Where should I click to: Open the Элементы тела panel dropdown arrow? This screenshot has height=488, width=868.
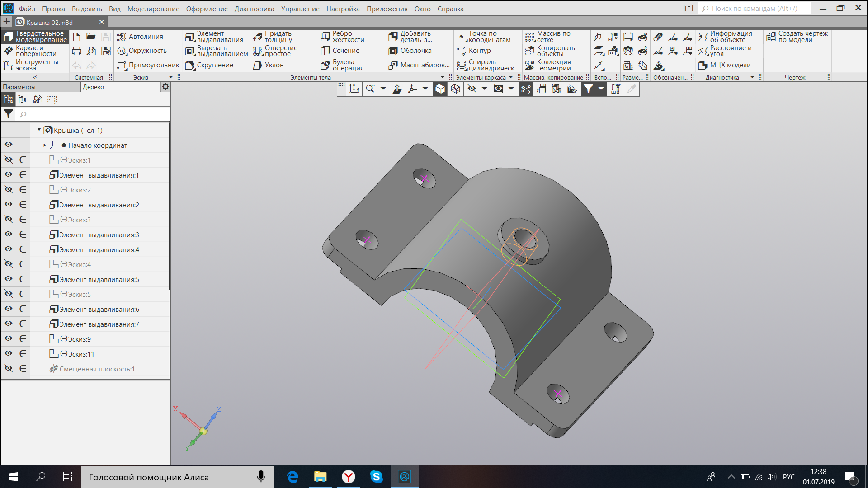pos(443,77)
